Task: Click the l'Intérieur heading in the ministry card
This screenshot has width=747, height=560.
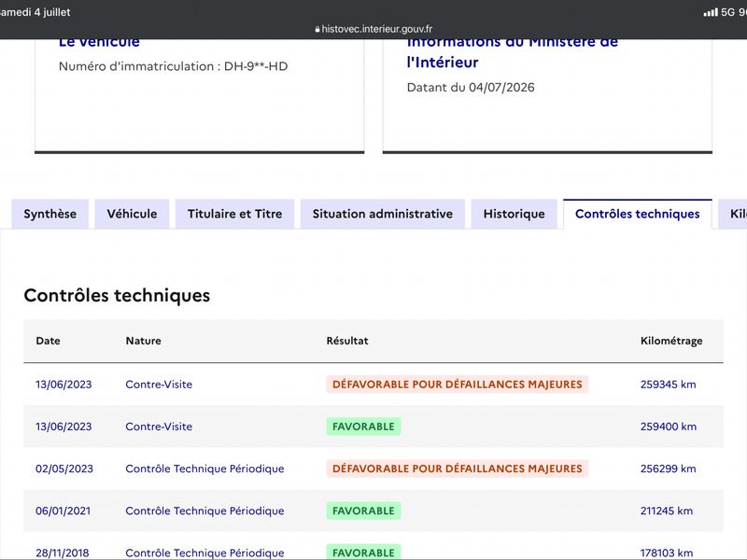Action: coord(443,63)
